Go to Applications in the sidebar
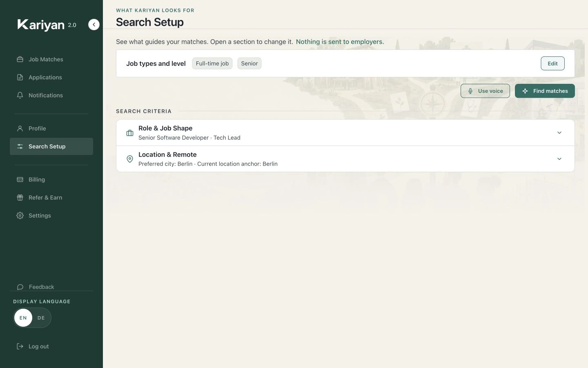The image size is (588, 368). click(51, 77)
